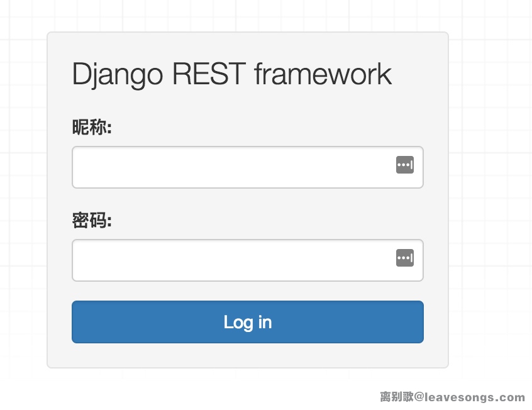Place the cursor in the password box
This screenshot has width=532, height=410.
233,260
